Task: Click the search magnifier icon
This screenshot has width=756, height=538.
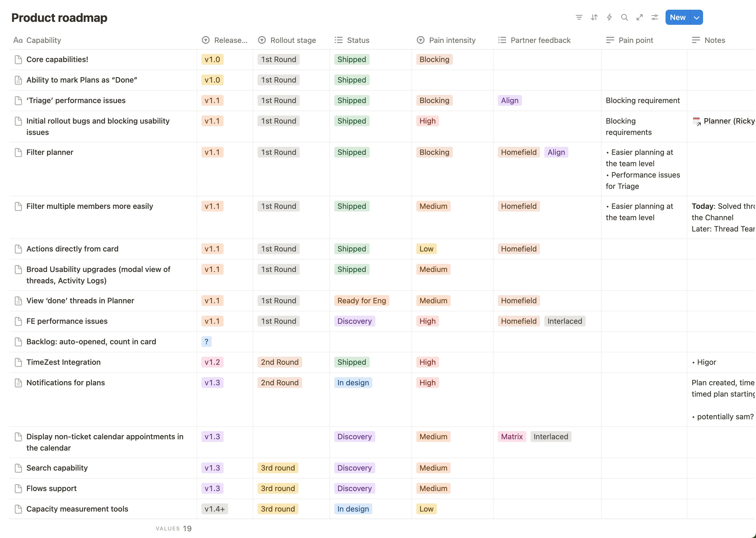Action: tap(625, 17)
